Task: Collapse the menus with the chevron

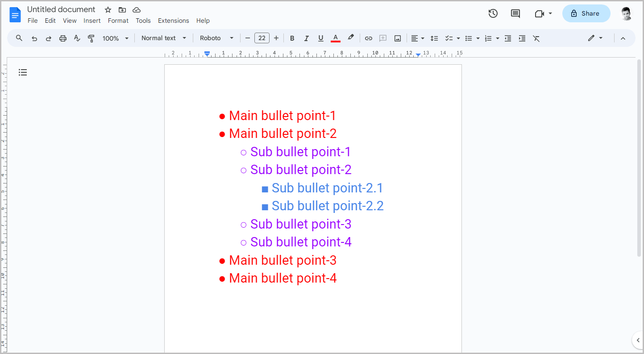Action: point(623,38)
